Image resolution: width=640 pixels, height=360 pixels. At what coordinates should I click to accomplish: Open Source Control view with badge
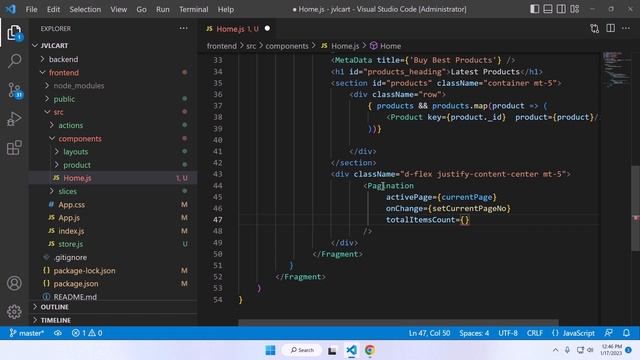tap(14, 90)
